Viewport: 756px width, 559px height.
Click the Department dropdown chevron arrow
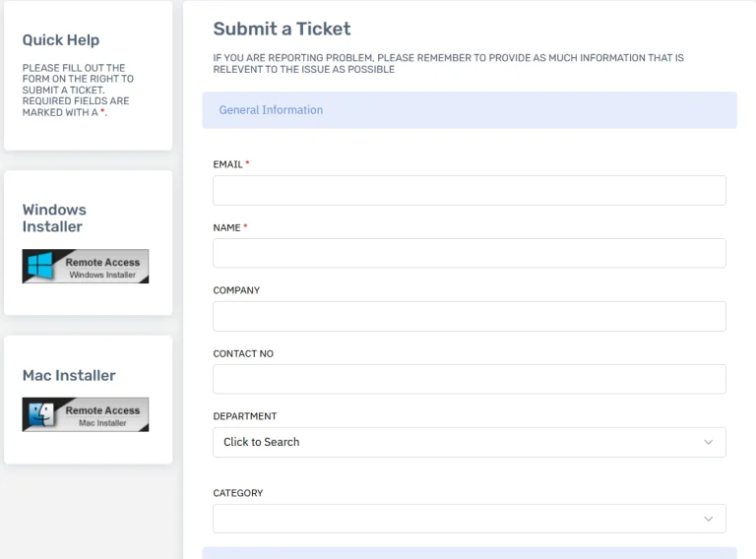[x=708, y=442]
